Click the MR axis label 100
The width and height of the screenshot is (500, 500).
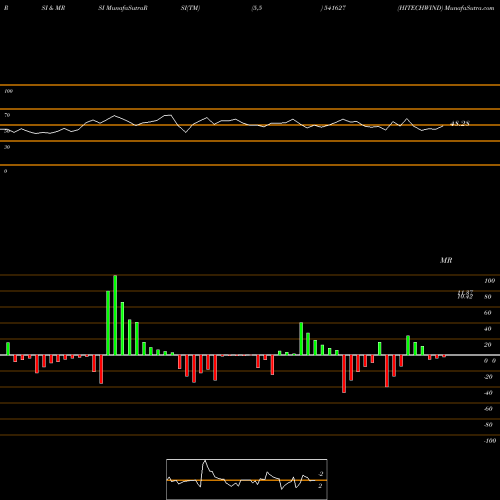point(489,281)
